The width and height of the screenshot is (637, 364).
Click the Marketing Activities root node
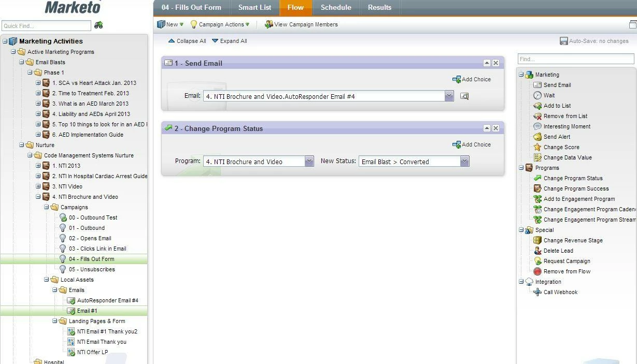pos(51,41)
